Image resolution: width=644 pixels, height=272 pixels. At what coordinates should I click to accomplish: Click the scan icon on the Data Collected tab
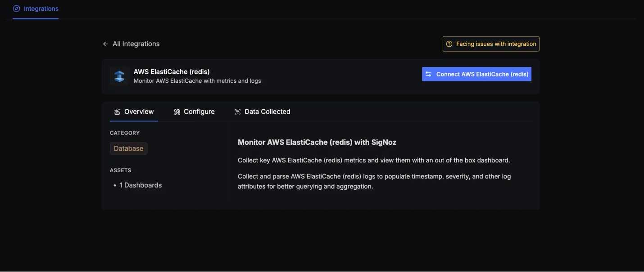[x=237, y=112]
